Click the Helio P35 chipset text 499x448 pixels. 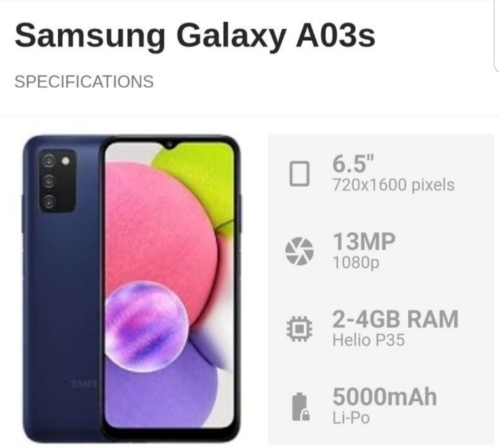pos(369,340)
